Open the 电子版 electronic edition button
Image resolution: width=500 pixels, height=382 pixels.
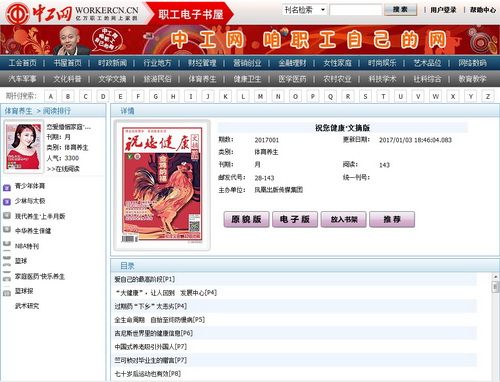[295, 219]
